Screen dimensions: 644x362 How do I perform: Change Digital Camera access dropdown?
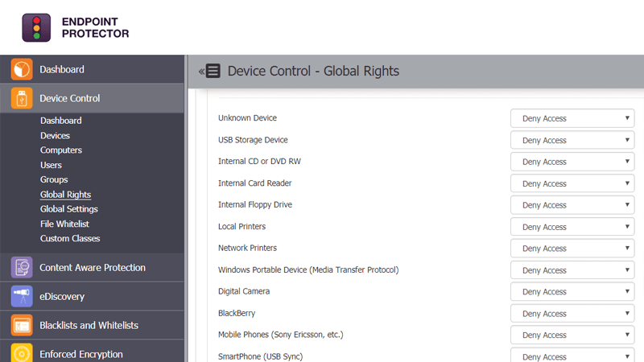[572, 292]
